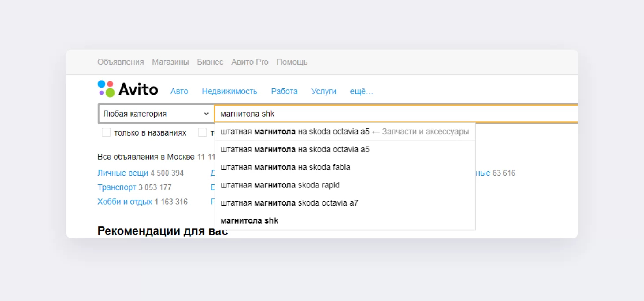Open the Помощь help link
Viewport: 644px width, 301px height.
pos(292,62)
